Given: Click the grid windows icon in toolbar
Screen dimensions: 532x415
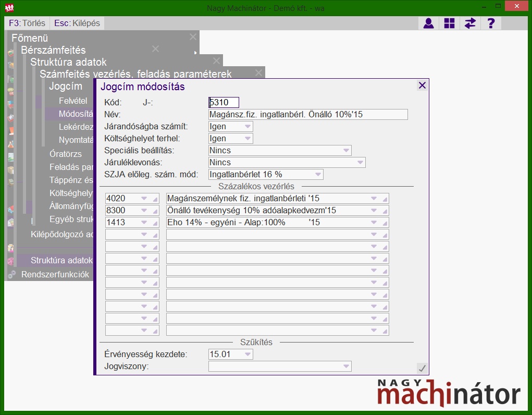Looking at the screenshot, I should click(449, 23).
